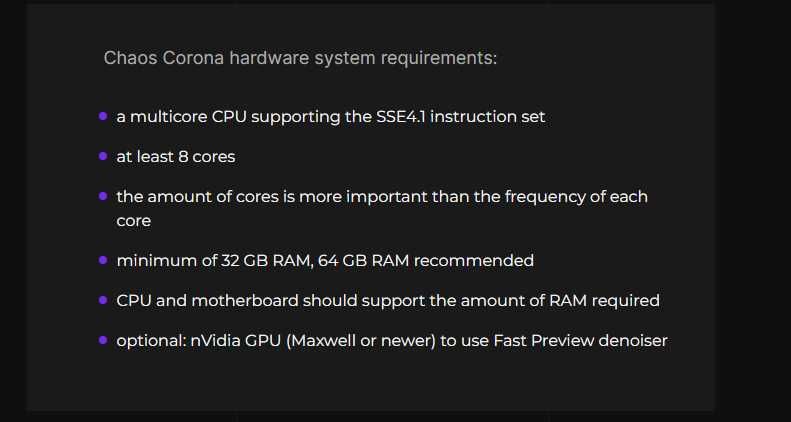
Task: Click the '(Maxwell or newer)' text
Action: click(x=361, y=341)
